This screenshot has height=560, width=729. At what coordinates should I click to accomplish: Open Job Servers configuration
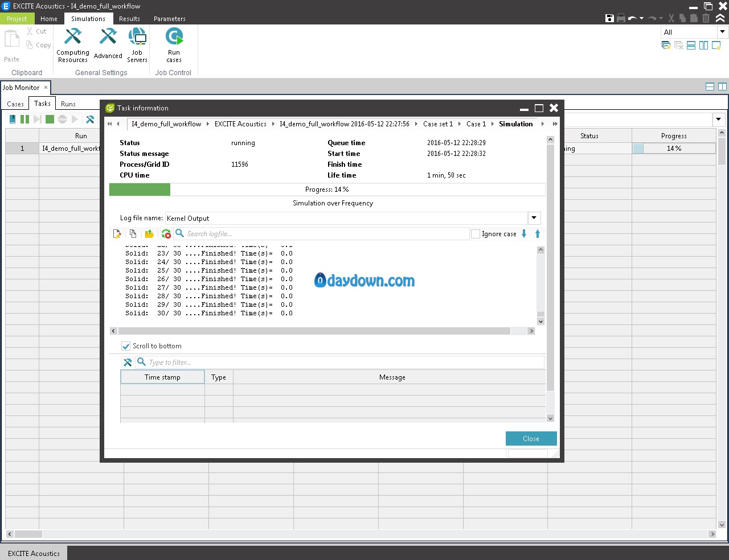(137, 44)
